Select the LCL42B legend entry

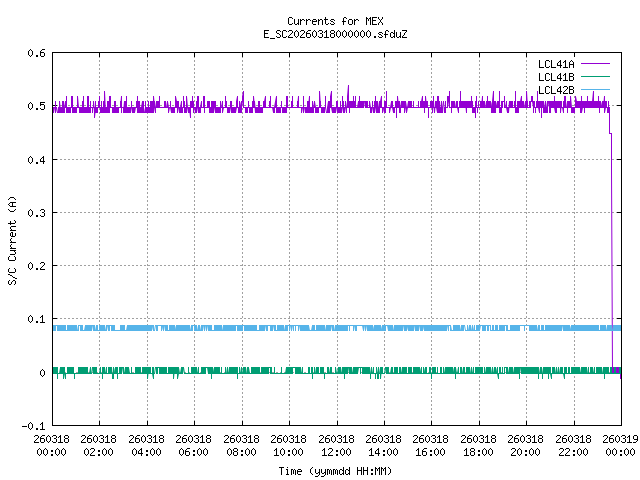click(555, 90)
